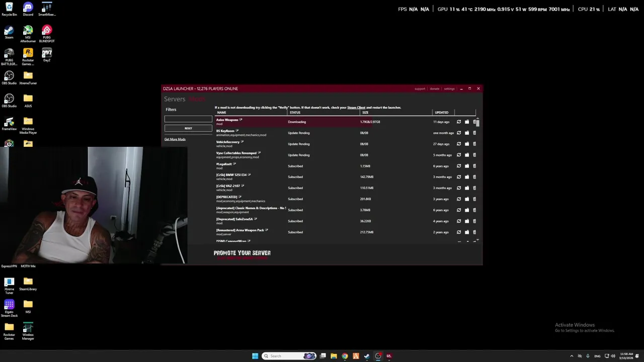Open the taskbar volume control

pyautogui.click(x=613, y=356)
